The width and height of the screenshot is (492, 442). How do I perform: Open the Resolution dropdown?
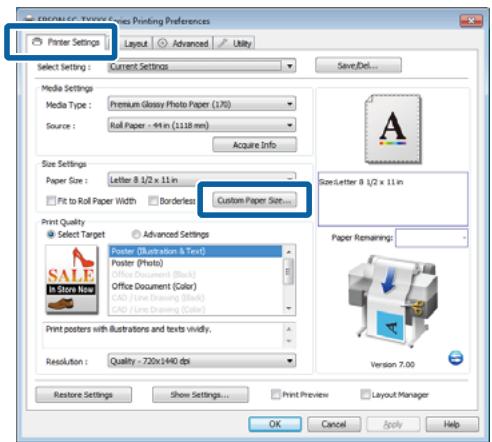point(202,361)
